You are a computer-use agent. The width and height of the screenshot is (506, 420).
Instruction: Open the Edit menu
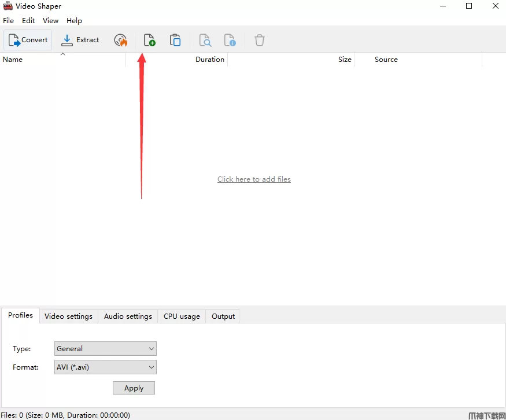(x=28, y=21)
